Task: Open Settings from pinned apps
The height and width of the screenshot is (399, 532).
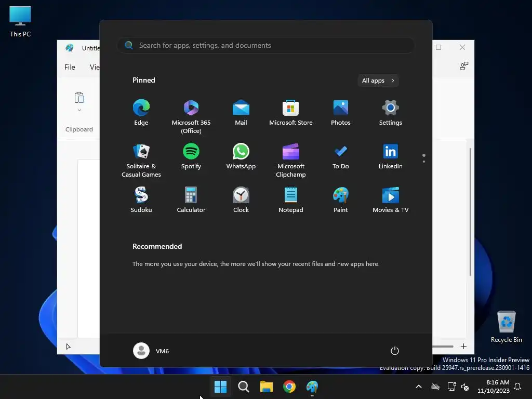Action: pyautogui.click(x=391, y=113)
